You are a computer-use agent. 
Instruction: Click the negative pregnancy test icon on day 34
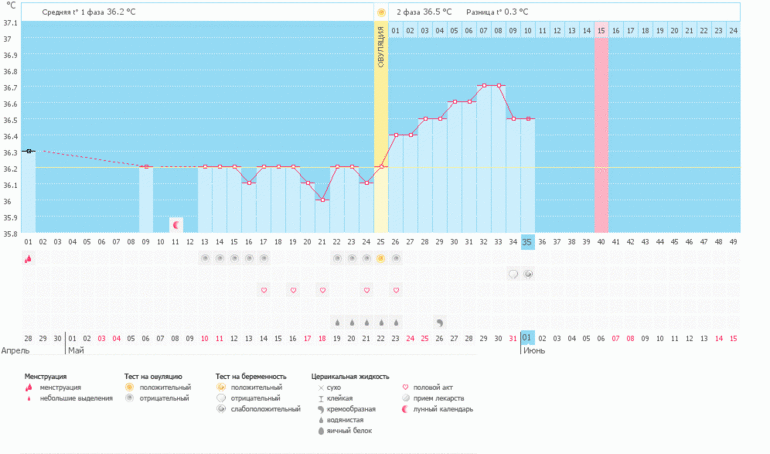click(513, 273)
